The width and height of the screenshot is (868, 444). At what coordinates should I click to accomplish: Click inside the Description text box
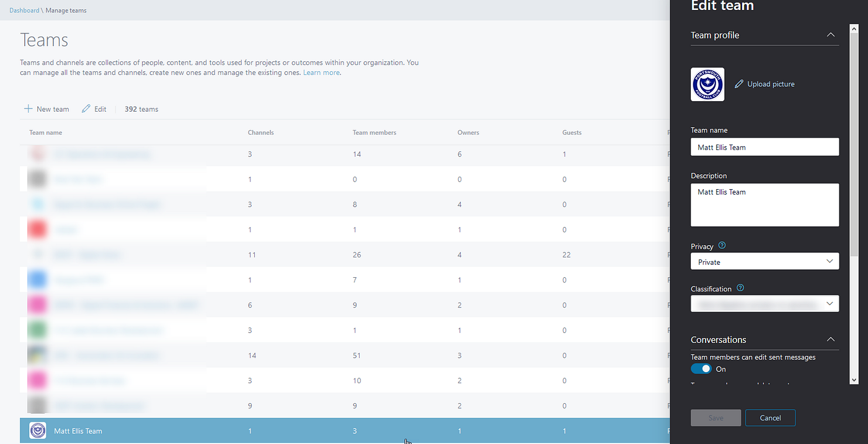pos(765,205)
